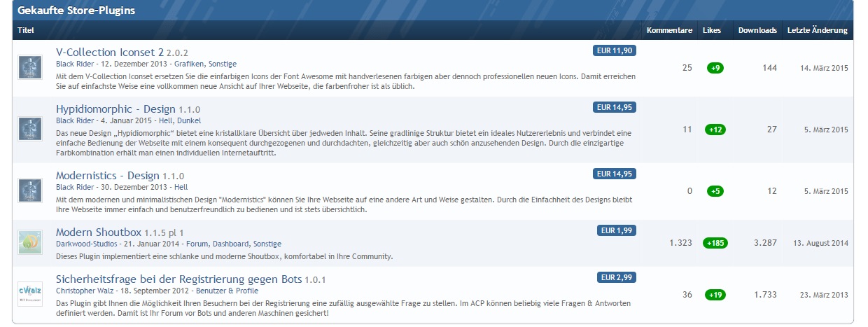Screen dimensions: 868x327
Task: Click the V-Collection Iconset 2 plugin thumbnail
Action: (x=29, y=68)
